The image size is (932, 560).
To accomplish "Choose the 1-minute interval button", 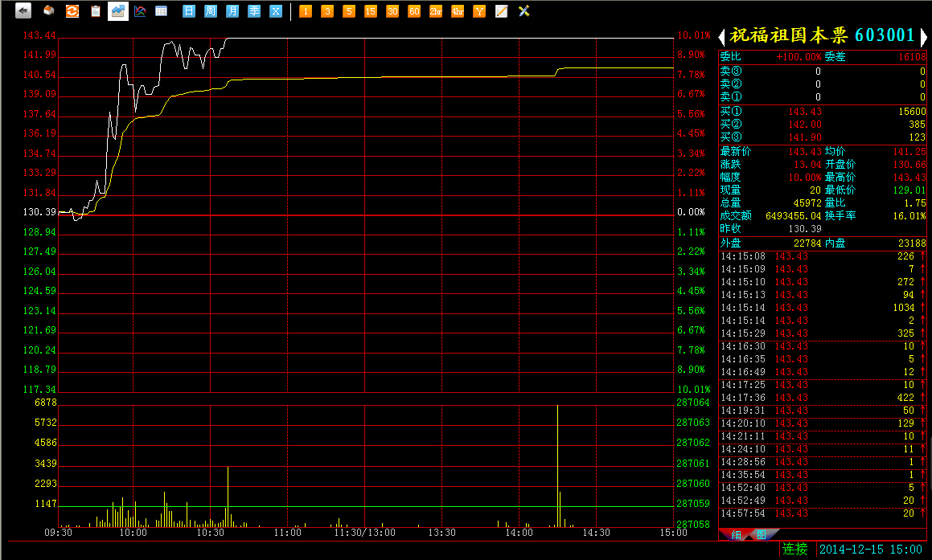I will (x=306, y=11).
